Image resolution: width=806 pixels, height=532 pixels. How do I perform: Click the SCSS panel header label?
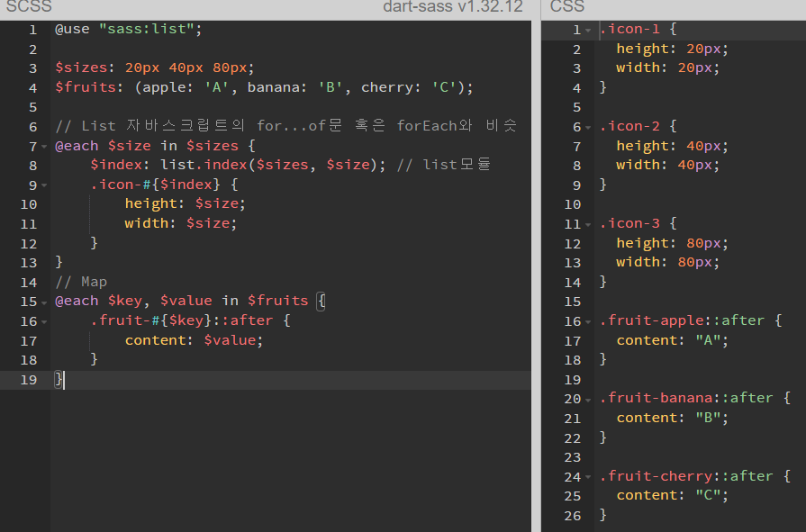tap(29, 6)
